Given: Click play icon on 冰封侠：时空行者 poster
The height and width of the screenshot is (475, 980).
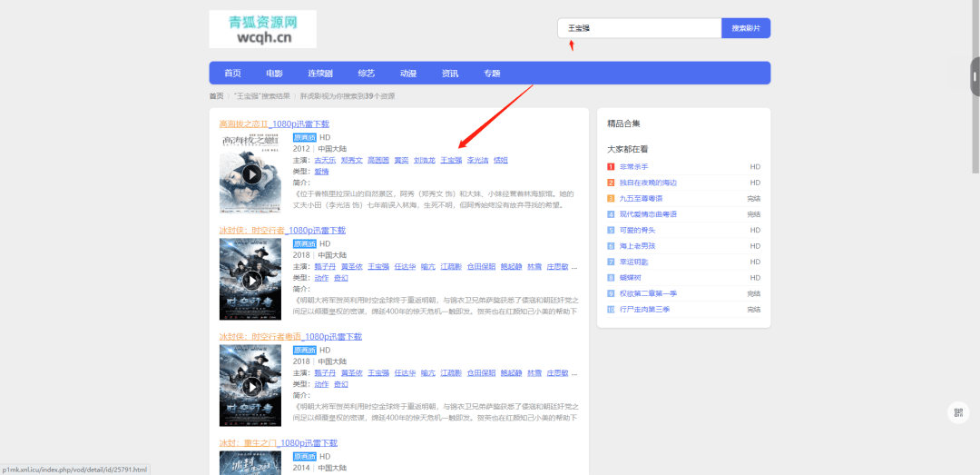Looking at the screenshot, I should coord(251,280).
